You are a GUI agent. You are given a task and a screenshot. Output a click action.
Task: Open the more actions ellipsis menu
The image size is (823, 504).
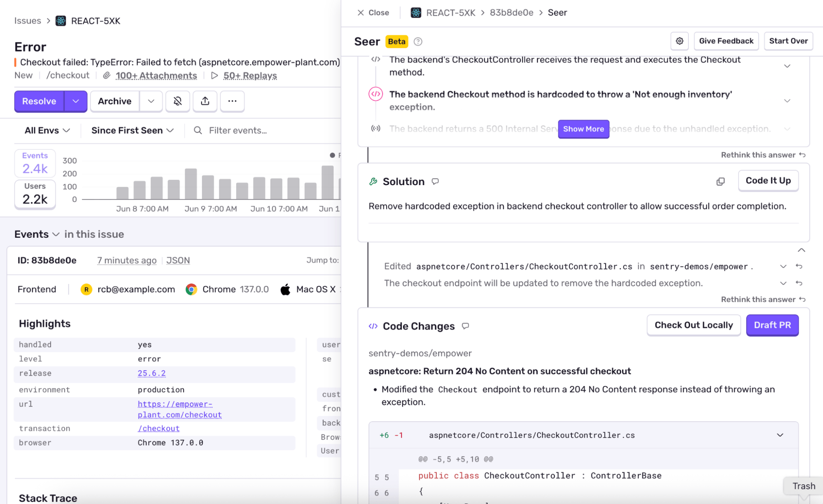[232, 101]
